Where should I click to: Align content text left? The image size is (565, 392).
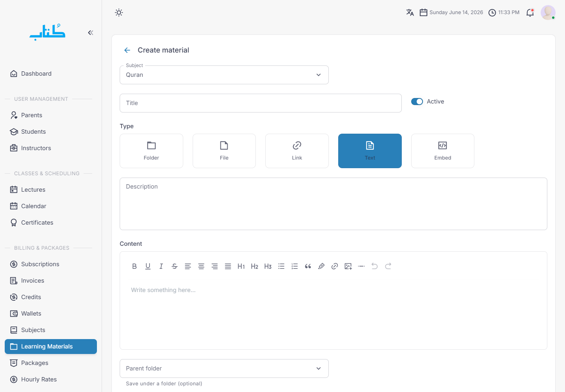(188, 266)
